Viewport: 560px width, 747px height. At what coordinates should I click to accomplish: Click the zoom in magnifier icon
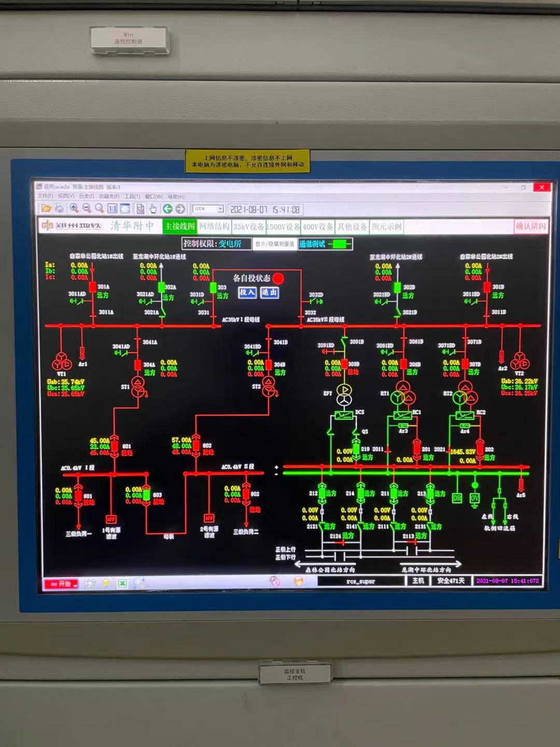(x=74, y=209)
